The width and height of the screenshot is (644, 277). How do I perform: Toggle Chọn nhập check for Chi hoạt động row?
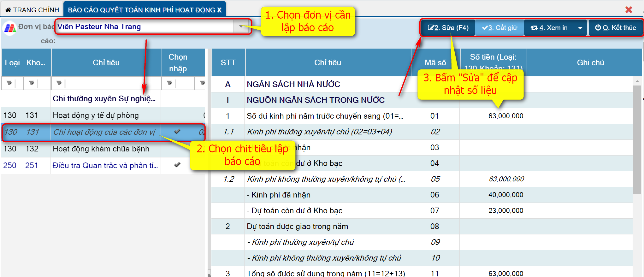pyautogui.click(x=177, y=132)
